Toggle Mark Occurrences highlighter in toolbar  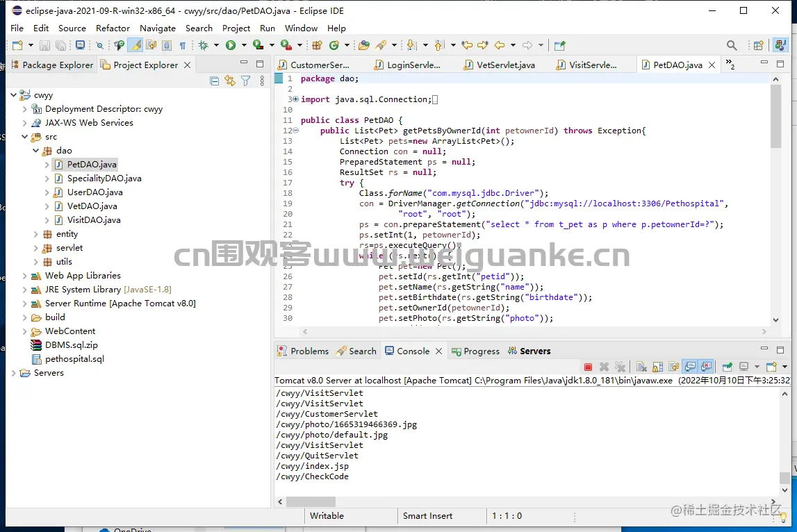[x=135, y=45]
